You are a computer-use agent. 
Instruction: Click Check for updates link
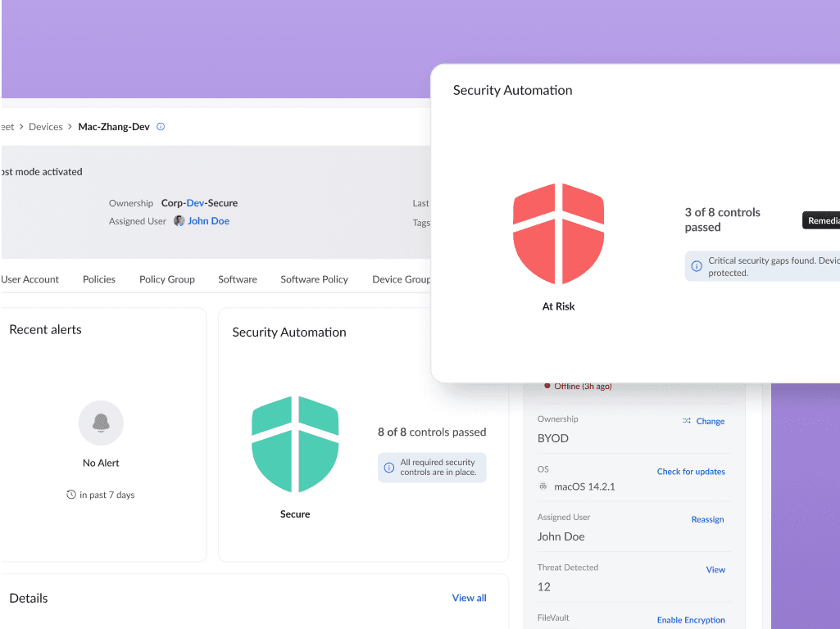(691, 472)
